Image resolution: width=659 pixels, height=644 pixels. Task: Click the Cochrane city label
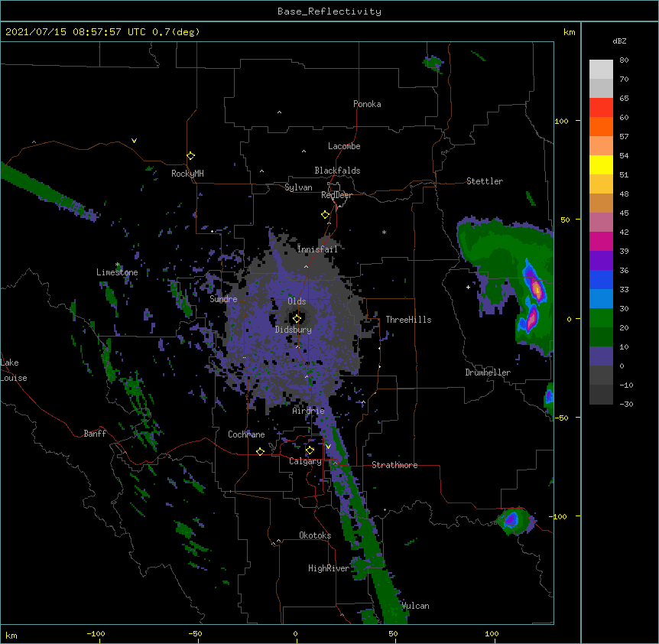246,434
